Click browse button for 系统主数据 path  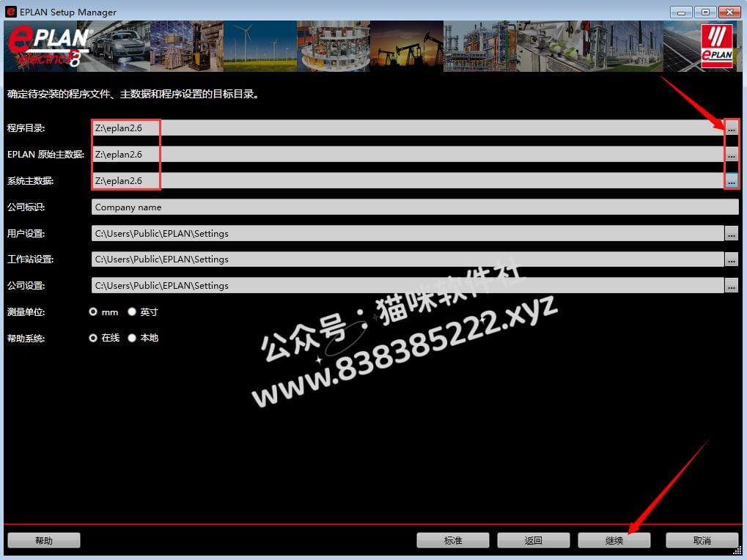coord(732,181)
